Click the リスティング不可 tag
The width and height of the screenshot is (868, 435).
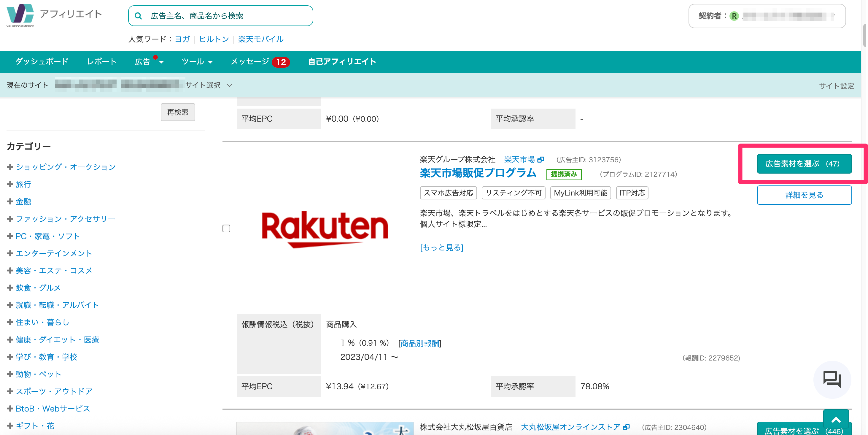[513, 193]
